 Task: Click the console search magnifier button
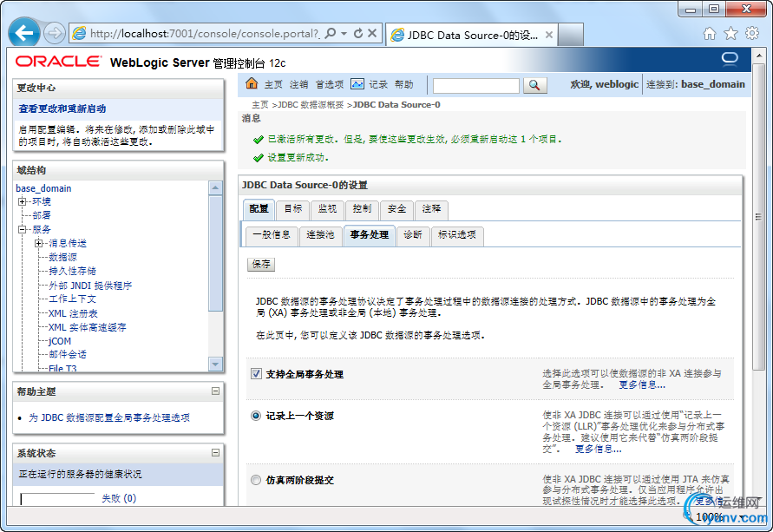[x=534, y=85]
